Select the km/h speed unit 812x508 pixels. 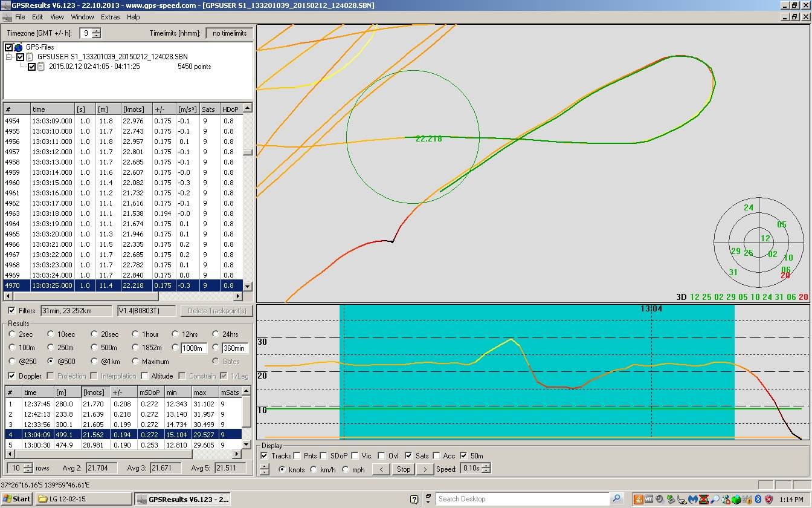click(314, 469)
